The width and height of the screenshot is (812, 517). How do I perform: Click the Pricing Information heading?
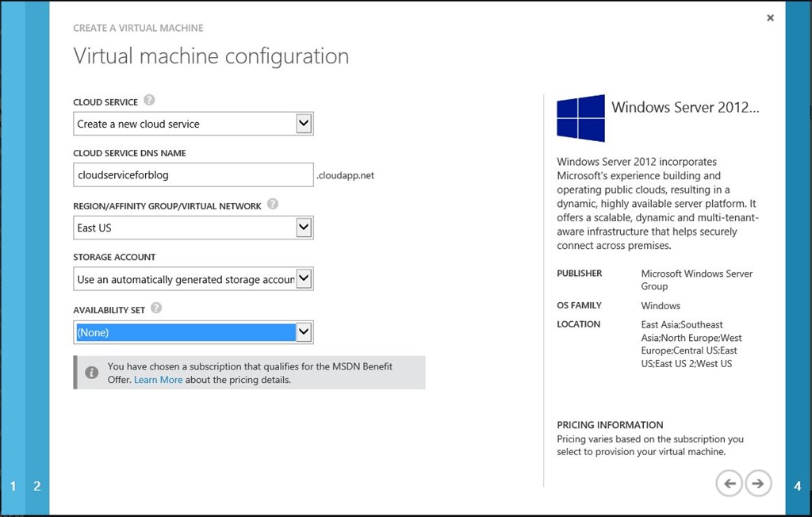pos(610,425)
